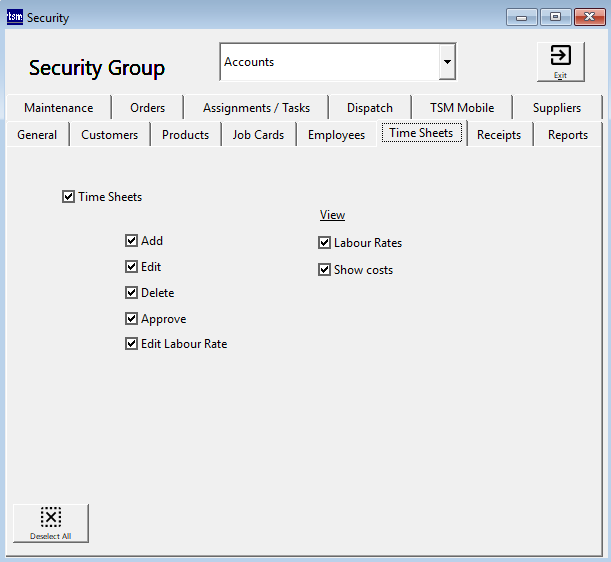Image resolution: width=611 pixels, height=562 pixels.
Task: Open the Security Group dropdown arrow
Action: [447, 62]
